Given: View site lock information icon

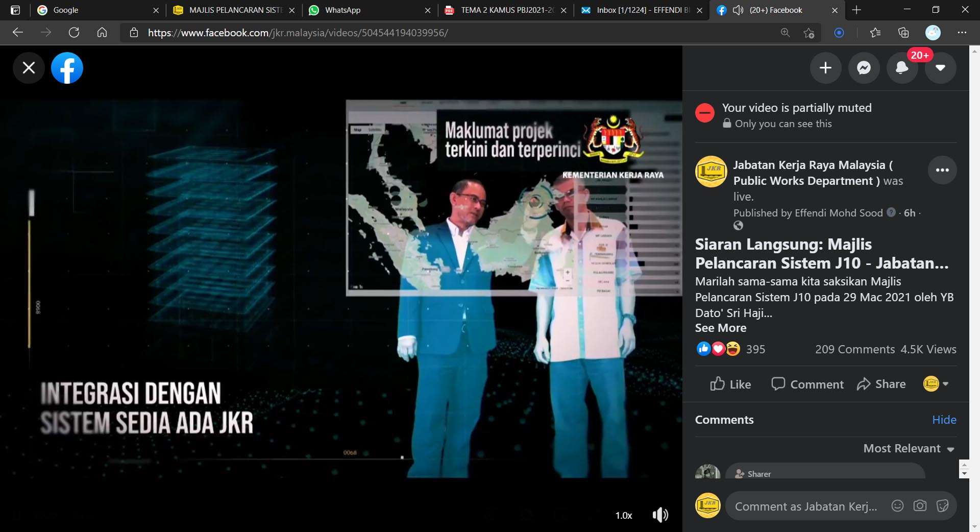Looking at the screenshot, I should click(134, 33).
